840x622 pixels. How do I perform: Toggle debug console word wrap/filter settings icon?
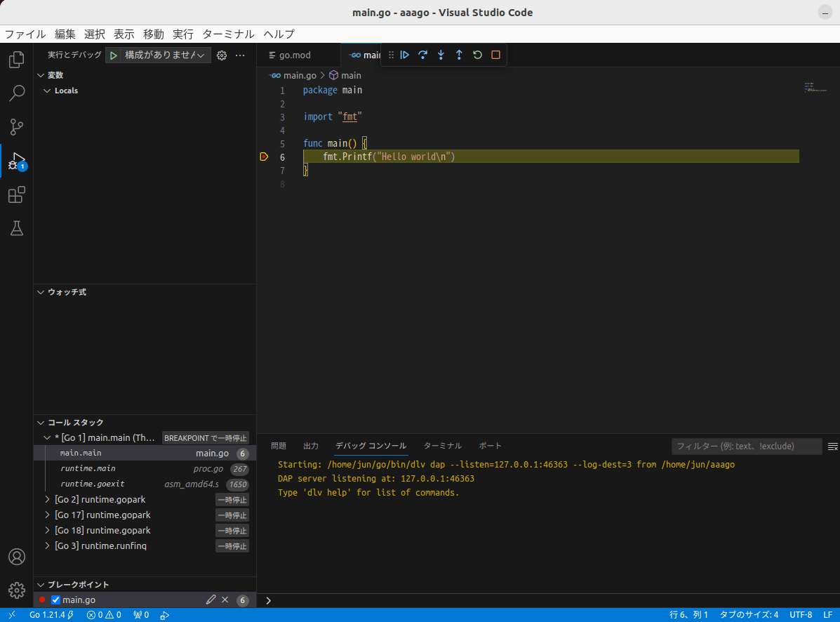(x=832, y=446)
